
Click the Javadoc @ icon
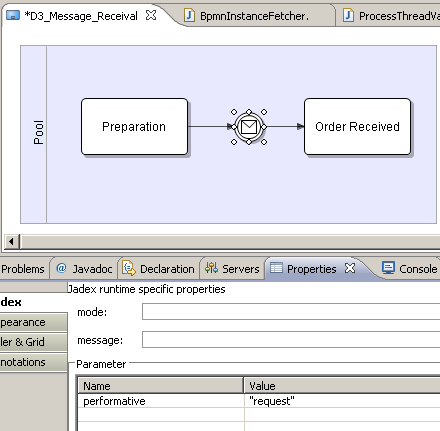(61, 268)
